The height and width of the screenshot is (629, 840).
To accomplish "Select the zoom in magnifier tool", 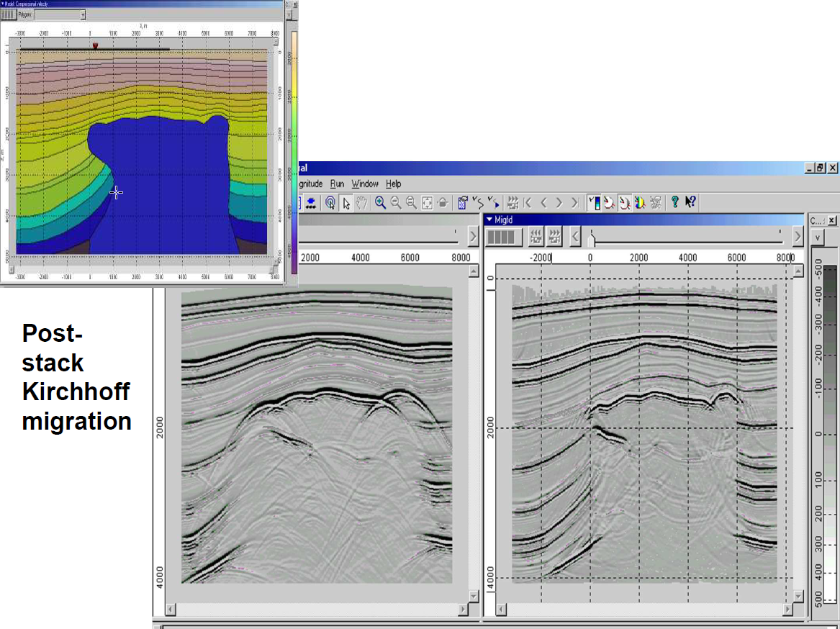I will pyautogui.click(x=380, y=203).
